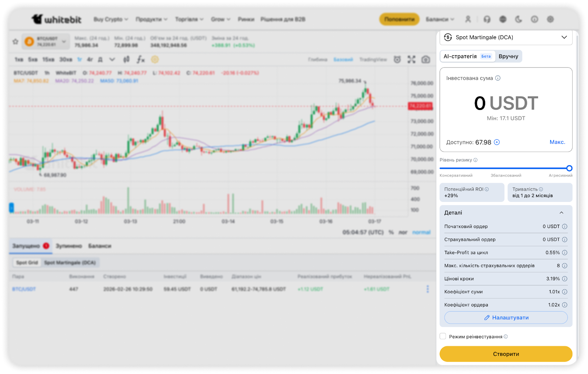Switch to the Зупинено tab
The height and width of the screenshot is (374, 588).
[69, 246]
